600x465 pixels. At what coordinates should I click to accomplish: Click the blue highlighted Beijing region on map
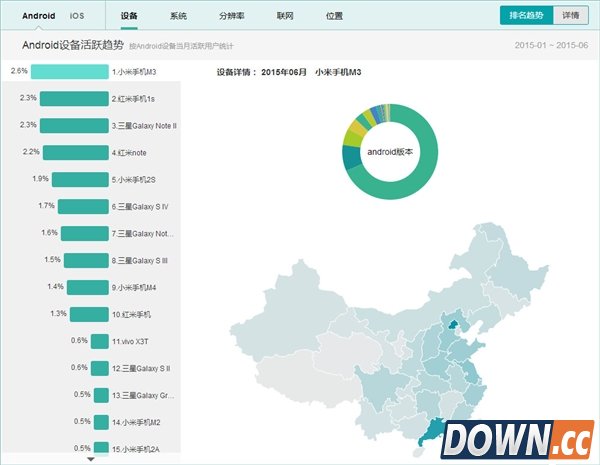[x=453, y=322]
